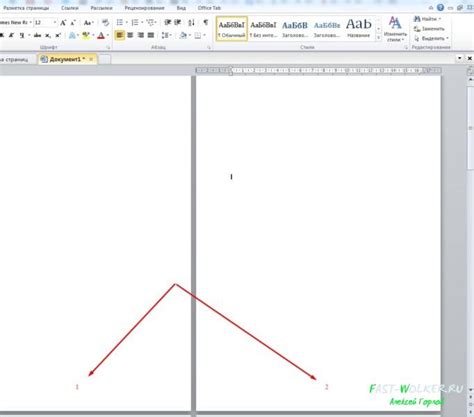
Task: Toggle italic formatting
Action: 12,35
